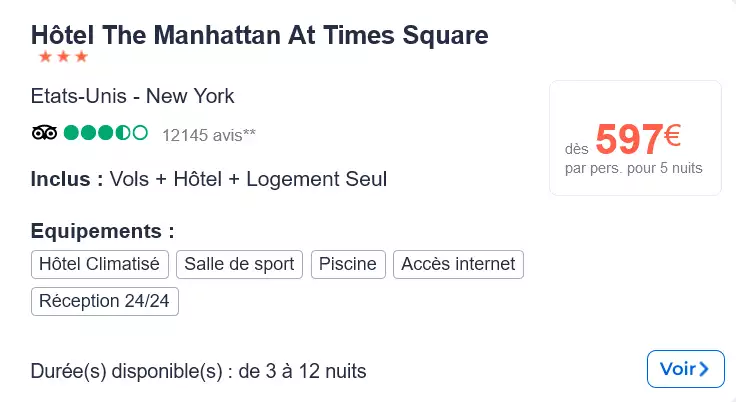
Task: Click the first red hotel star
Action: point(46,57)
